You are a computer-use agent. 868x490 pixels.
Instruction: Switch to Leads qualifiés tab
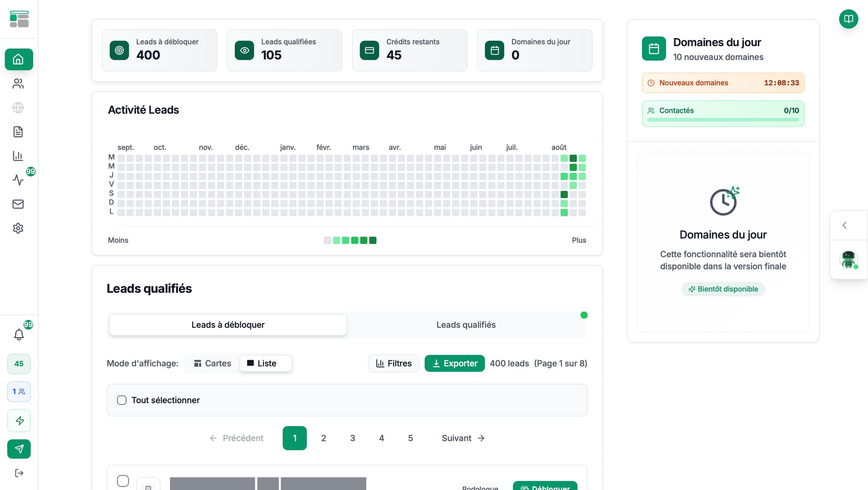pyautogui.click(x=466, y=325)
